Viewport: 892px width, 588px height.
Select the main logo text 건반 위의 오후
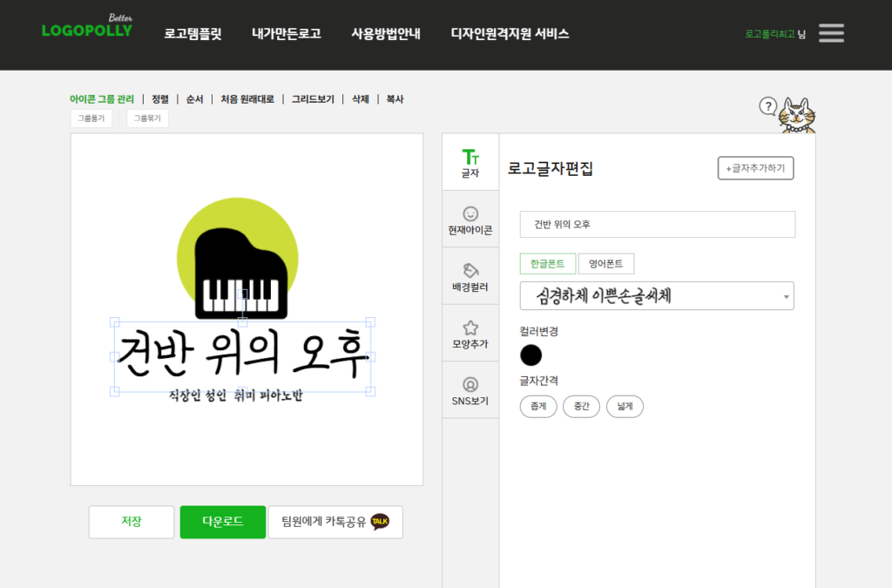(243, 355)
